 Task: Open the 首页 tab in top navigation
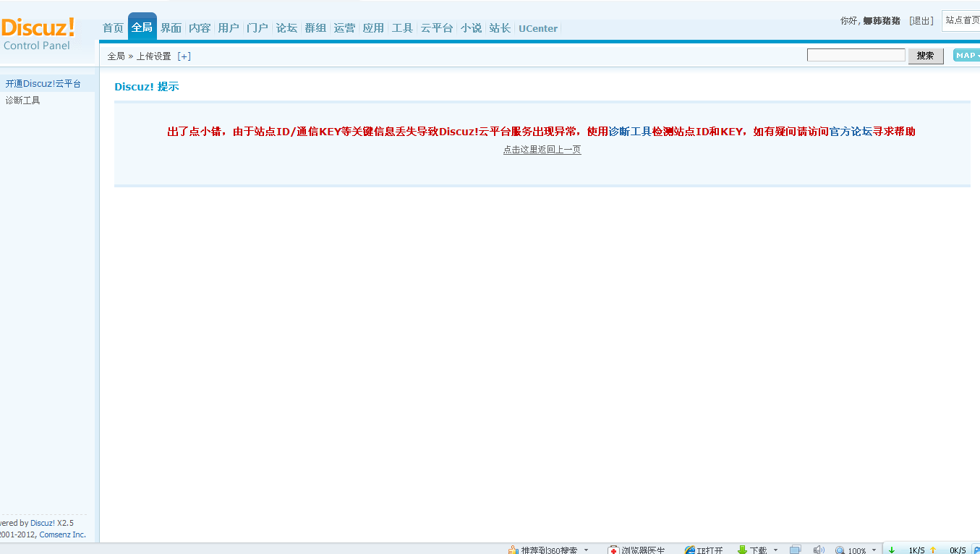click(113, 28)
